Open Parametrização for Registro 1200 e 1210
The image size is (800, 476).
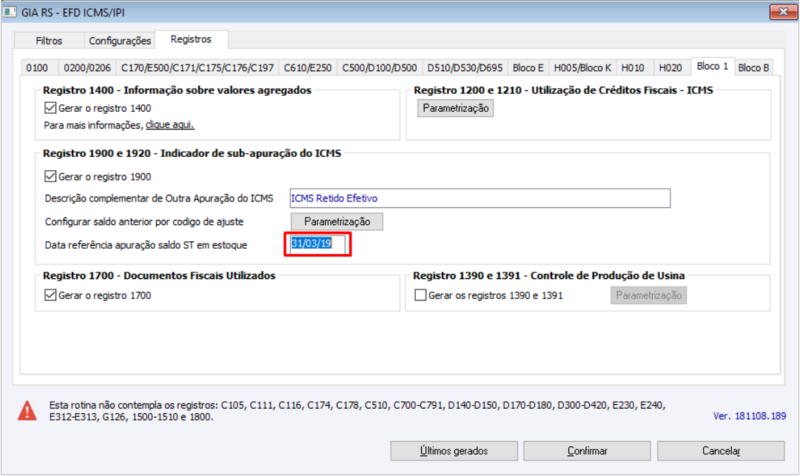pos(456,108)
